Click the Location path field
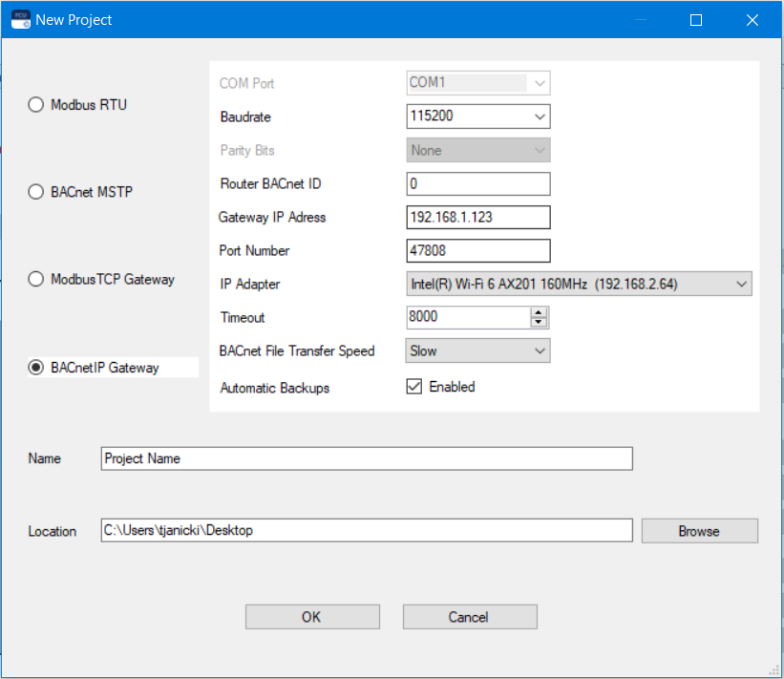The image size is (784, 679). tap(366, 531)
